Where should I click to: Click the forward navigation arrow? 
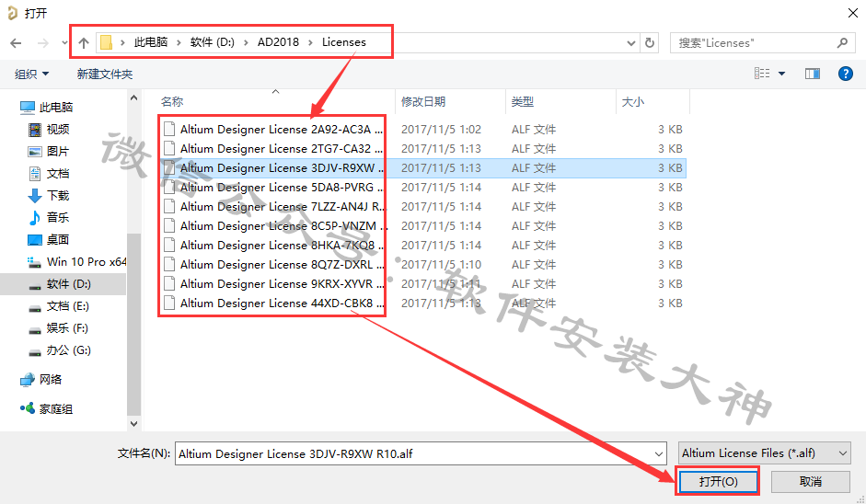point(42,42)
